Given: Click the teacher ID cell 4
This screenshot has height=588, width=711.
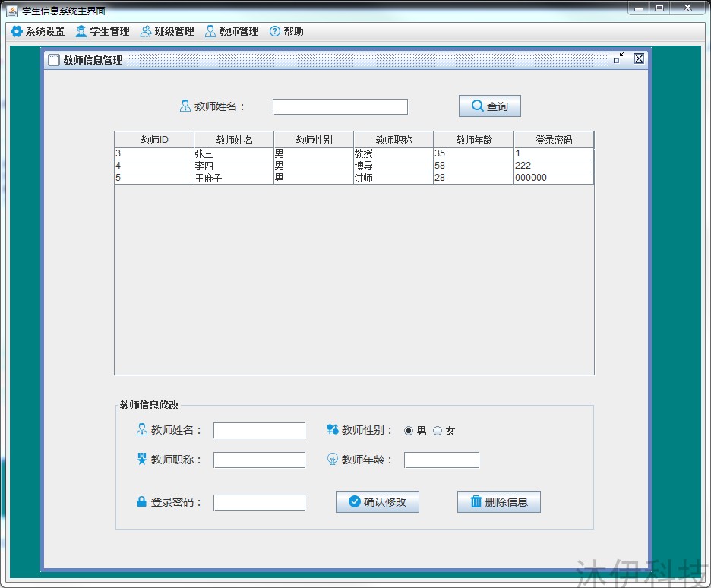Looking at the screenshot, I should (154, 166).
